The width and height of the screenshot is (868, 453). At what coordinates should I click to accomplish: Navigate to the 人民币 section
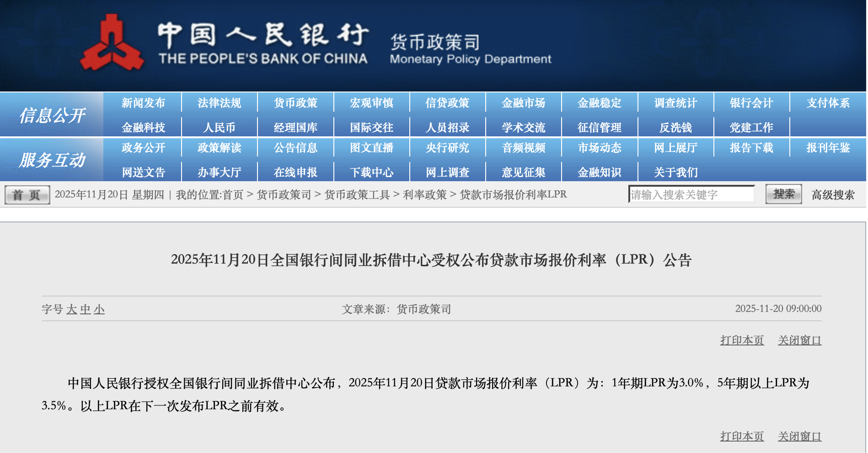[219, 127]
